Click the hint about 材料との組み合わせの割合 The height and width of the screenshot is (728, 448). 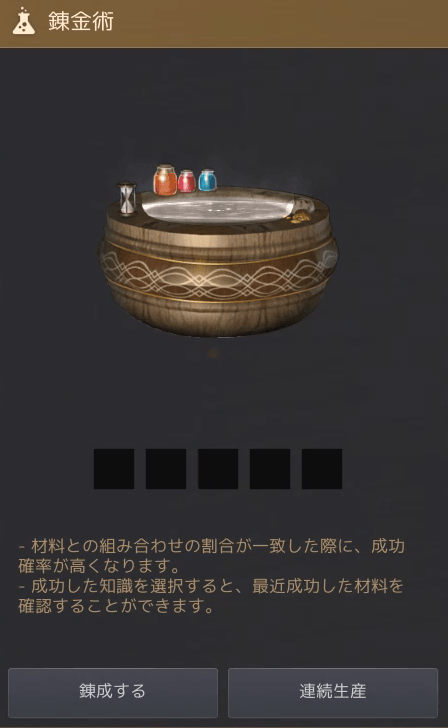point(211,556)
